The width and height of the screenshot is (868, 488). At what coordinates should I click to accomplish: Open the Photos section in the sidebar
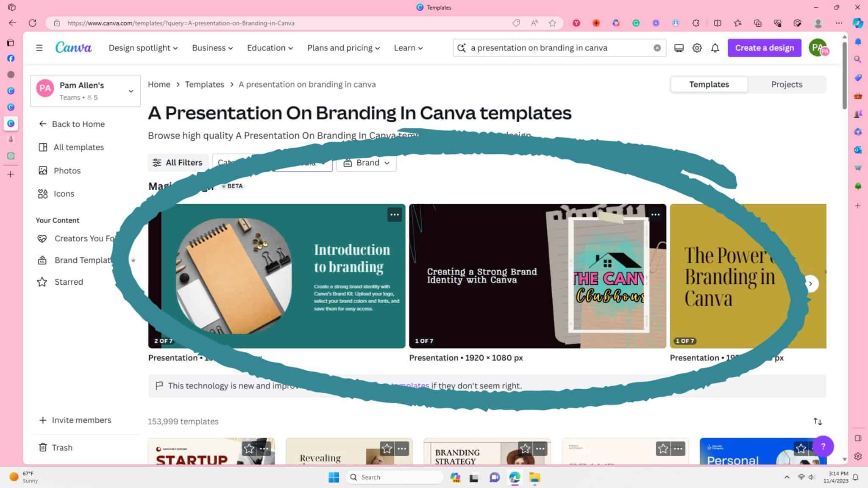(x=67, y=170)
